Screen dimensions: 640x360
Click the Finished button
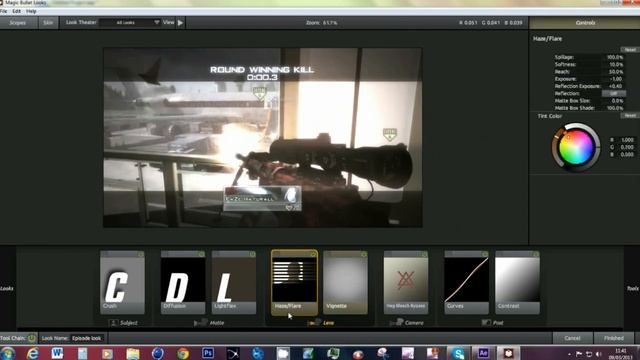tap(613, 338)
